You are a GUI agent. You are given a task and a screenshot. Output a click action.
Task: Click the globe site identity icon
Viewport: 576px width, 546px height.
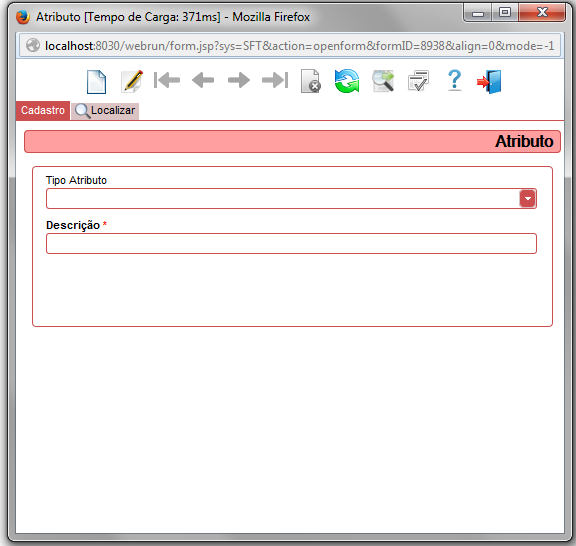pos(33,46)
